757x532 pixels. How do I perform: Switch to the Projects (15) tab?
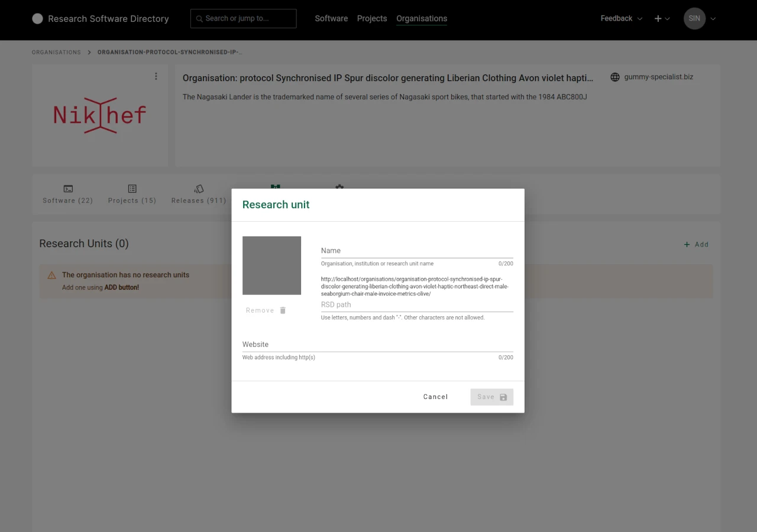pos(132,195)
